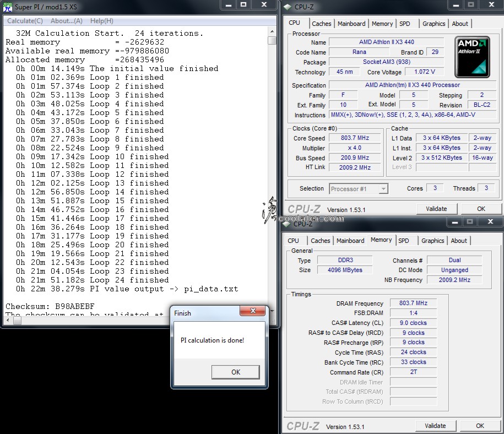Screen dimensions: 504x434
Task: Click the Package value Socket AM3 (938)
Action: [386, 62]
